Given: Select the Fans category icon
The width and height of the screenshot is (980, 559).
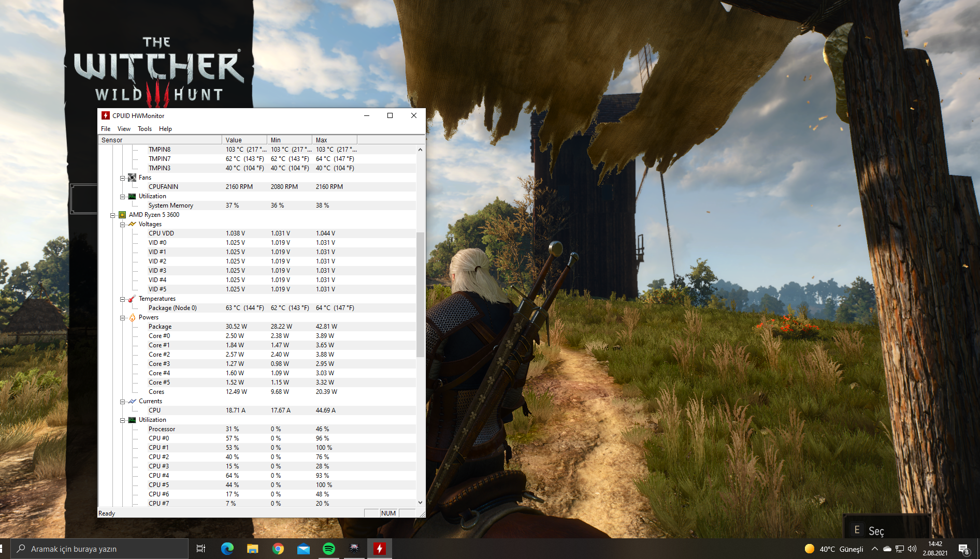Looking at the screenshot, I should click(132, 178).
